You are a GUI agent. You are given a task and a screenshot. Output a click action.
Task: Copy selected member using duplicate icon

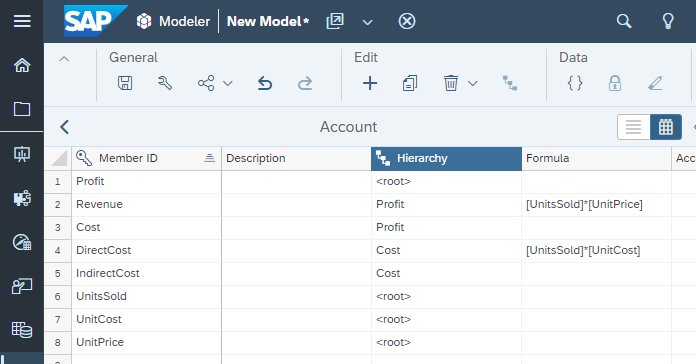(410, 83)
